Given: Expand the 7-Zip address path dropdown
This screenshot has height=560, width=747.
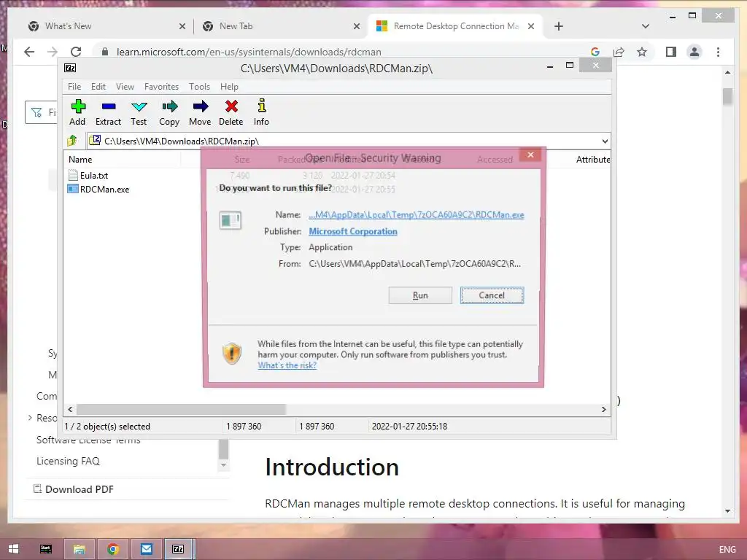Looking at the screenshot, I should pyautogui.click(x=605, y=141).
